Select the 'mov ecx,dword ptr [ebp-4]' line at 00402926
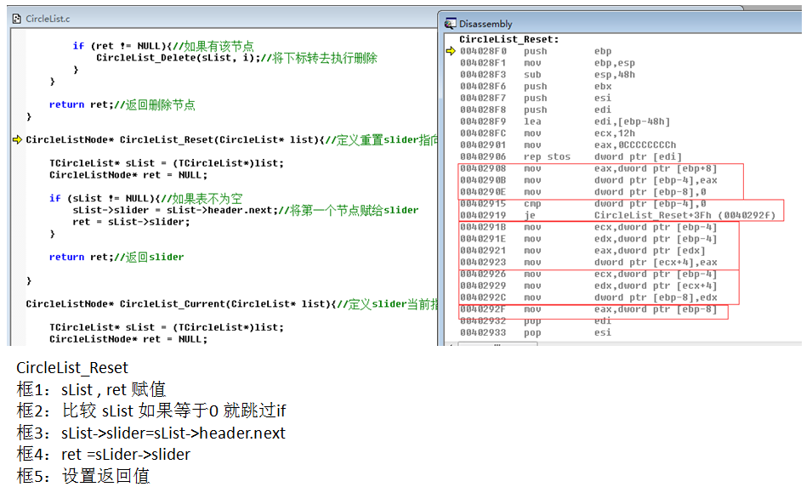This screenshot has height=504, width=812. pyautogui.click(x=588, y=275)
